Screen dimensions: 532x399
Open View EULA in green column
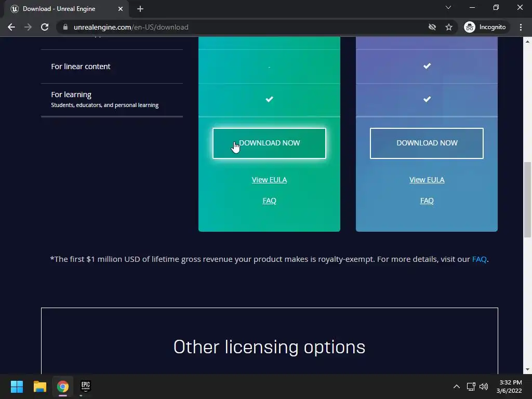(x=270, y=180)
